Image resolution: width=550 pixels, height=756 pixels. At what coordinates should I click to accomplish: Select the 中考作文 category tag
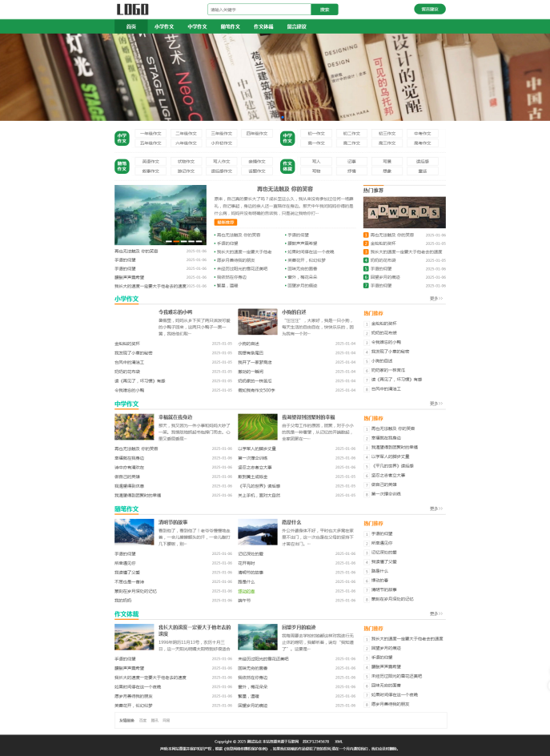pos(422,134)
